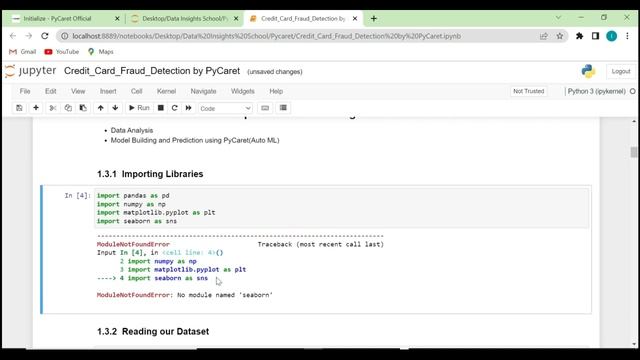Click kernel idle indicator circle
Viewport: 640px width, 360px height.
633,91
